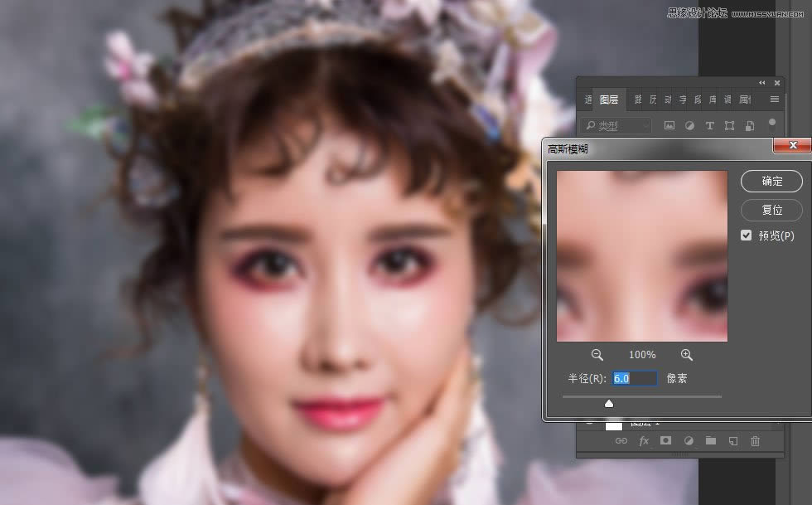The height and width of the screenshot is (505, 812).
Task: Click the 确定 button in Gaussian Blur dialog
Action: tap(771, 181)
